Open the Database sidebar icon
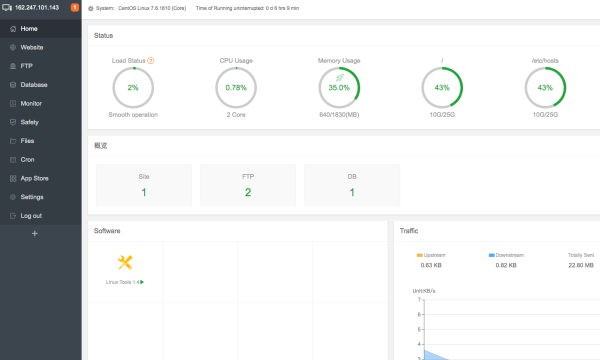Viewport: 600px width, 360px height. point(13,85)
